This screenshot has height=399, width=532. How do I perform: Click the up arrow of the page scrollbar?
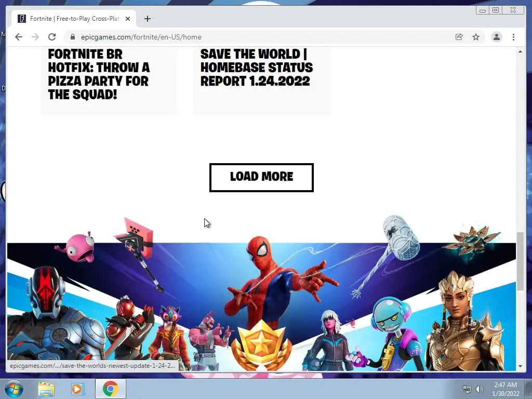520,51
